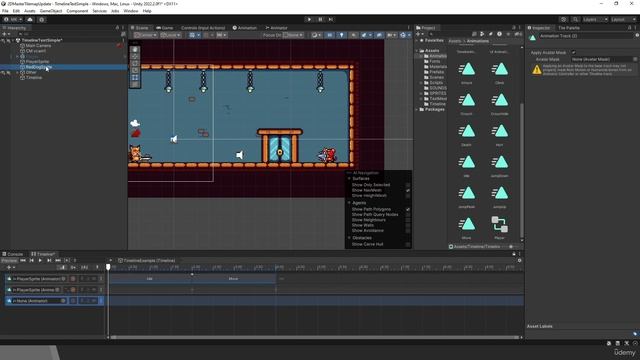The height and width of the screenshot is (360, 640).
Task: Open the version control gear icon
Action: tap(42, 19)
